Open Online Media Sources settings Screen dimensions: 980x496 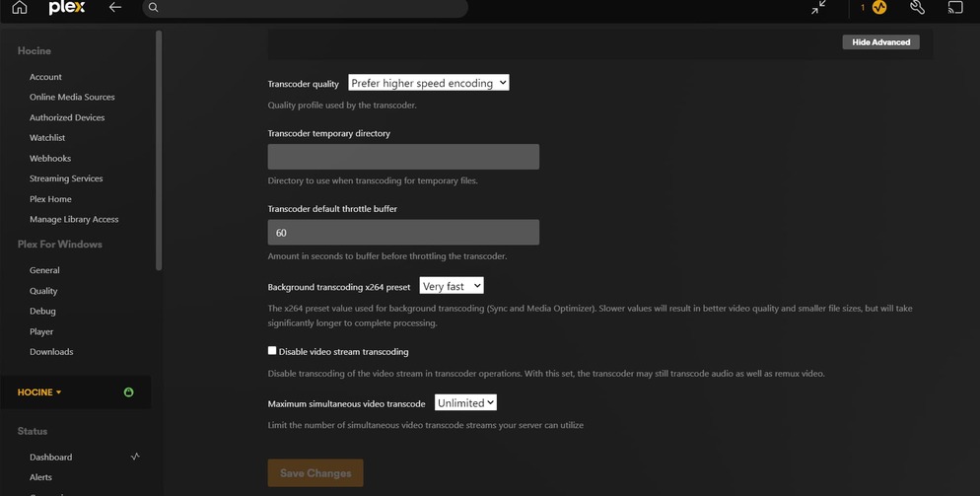[72, 97]
